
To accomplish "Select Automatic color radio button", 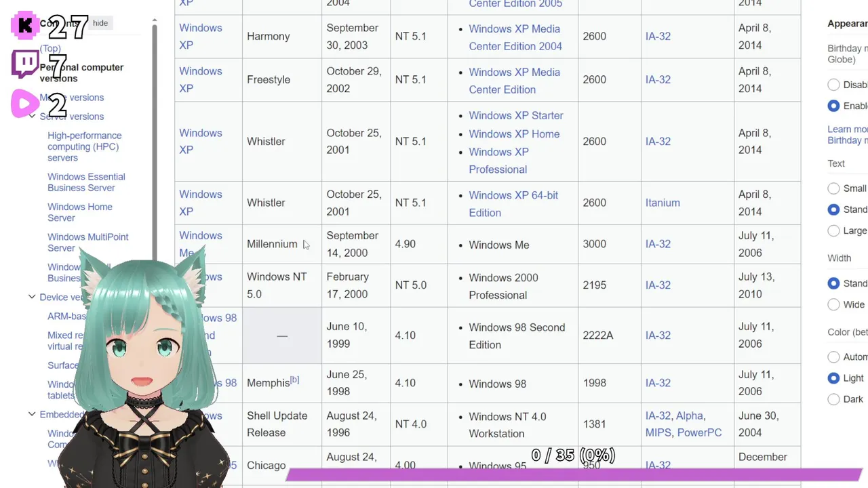I will point(833,357).
